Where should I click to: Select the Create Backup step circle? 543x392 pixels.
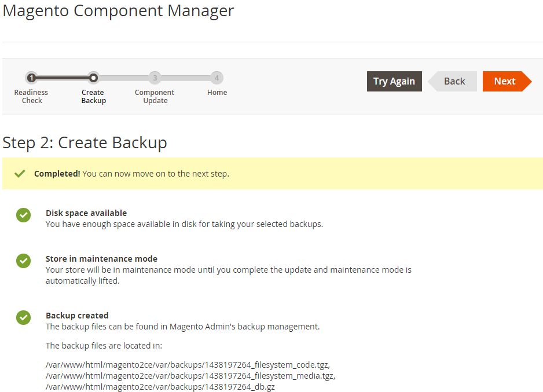click(93, 78)
